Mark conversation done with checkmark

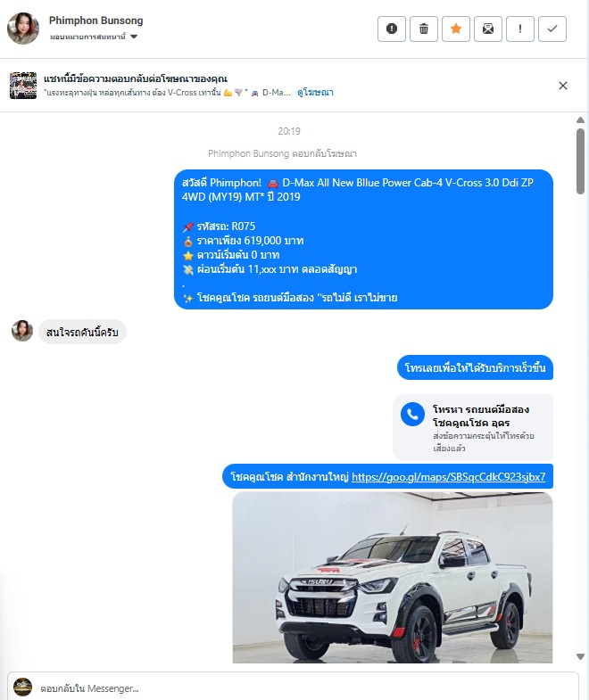(552, 29)
